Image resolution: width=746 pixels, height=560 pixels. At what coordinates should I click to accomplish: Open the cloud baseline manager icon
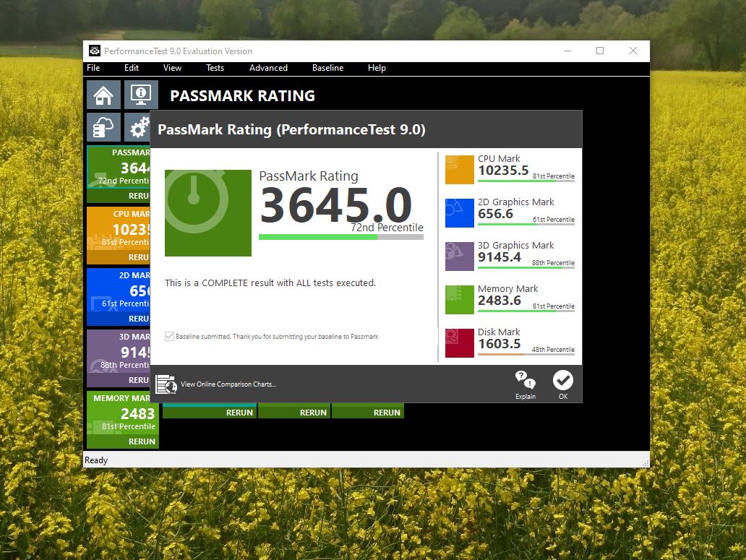tap(103, 127)
